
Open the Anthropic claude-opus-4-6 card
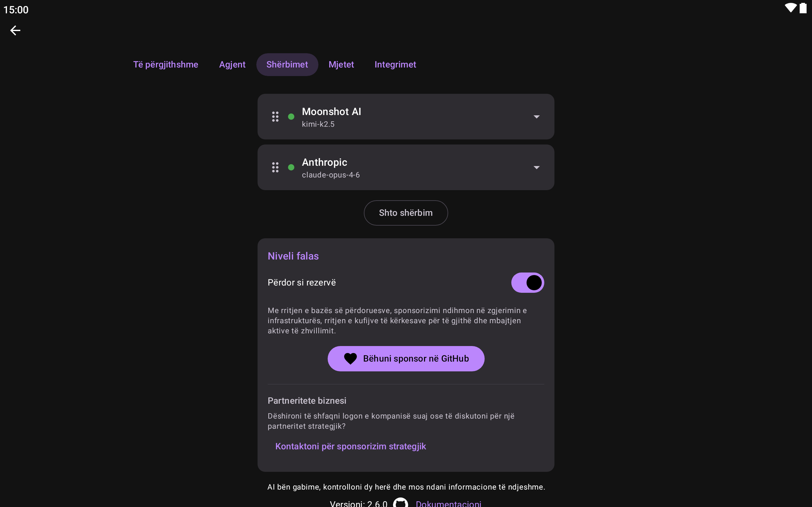[x=406, y=167]
